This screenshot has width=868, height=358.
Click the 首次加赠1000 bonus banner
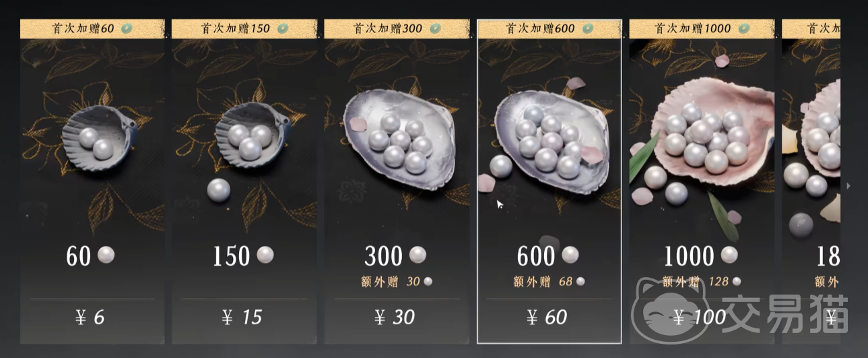[702, 28]
